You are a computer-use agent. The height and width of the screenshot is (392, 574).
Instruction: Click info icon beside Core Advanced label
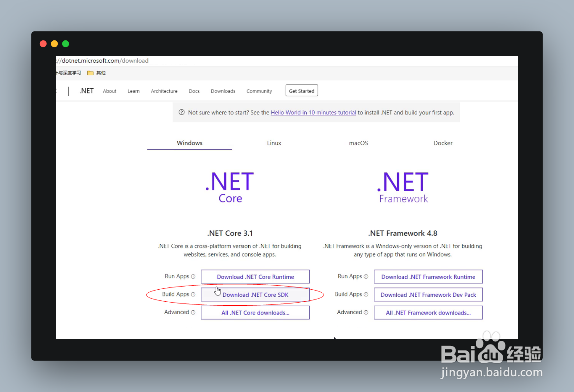193,312
